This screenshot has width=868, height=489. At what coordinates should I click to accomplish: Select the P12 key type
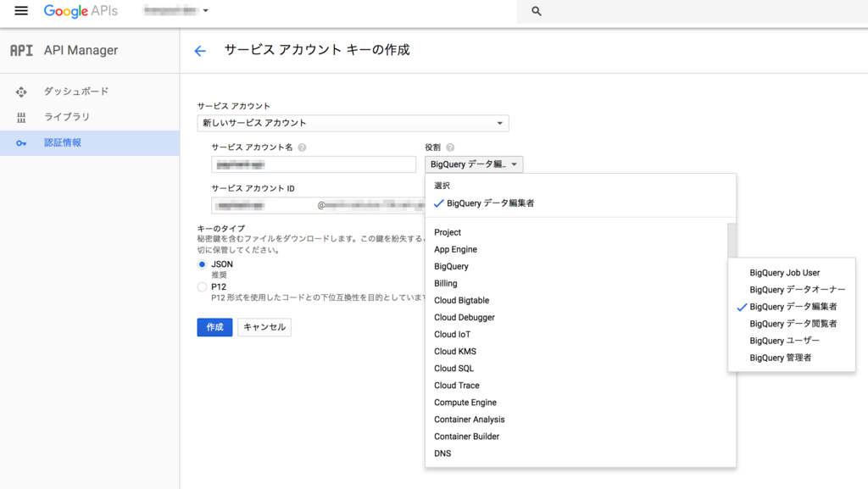click(x=202, y=287)
